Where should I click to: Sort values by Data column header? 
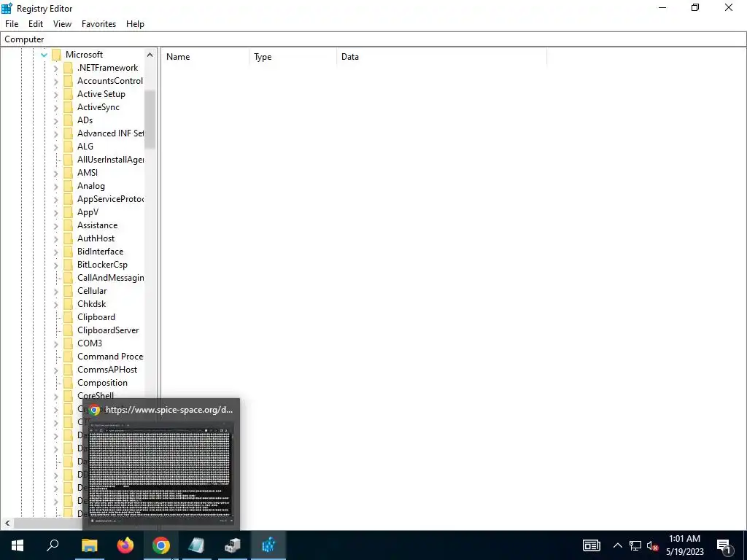441,57
